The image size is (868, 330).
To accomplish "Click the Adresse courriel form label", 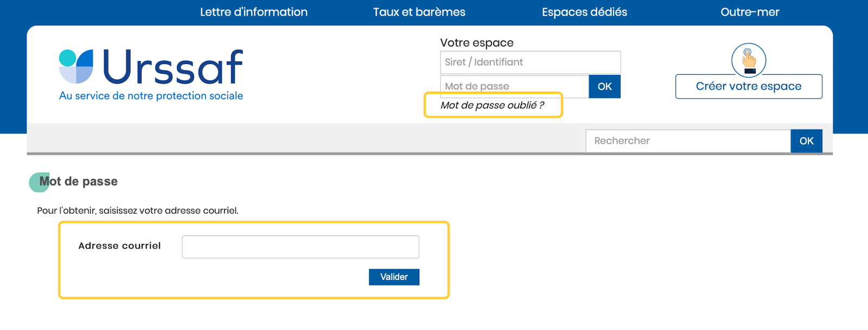I will [119, 246].
